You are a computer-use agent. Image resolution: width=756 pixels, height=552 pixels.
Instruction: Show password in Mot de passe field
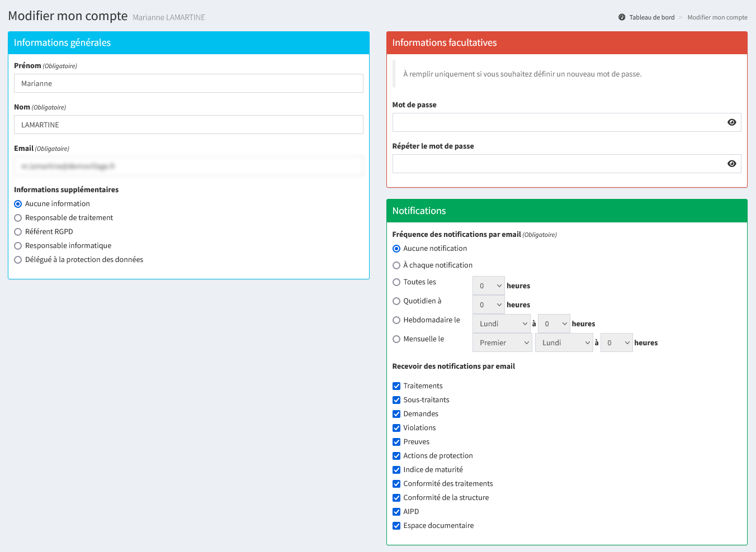click(x=731, y=122)
